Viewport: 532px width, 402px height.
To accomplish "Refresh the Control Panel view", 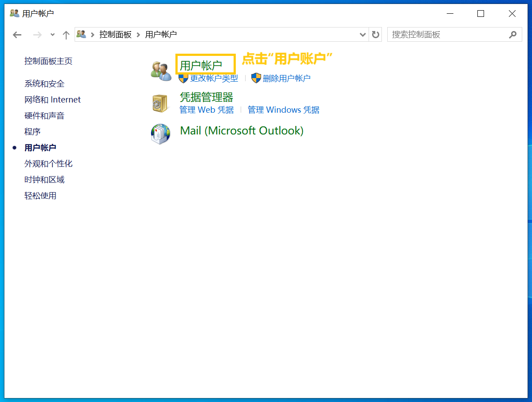I will tap(376, 35).
